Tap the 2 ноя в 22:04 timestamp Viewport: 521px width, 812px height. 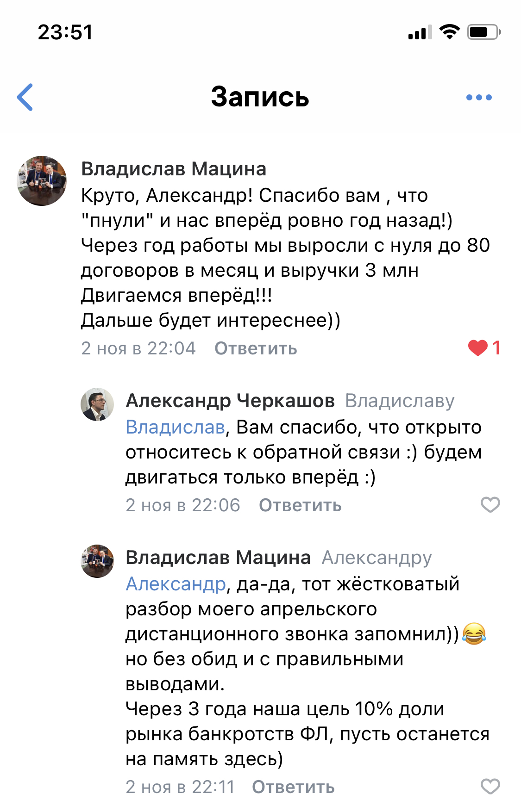tap(138, 348)
